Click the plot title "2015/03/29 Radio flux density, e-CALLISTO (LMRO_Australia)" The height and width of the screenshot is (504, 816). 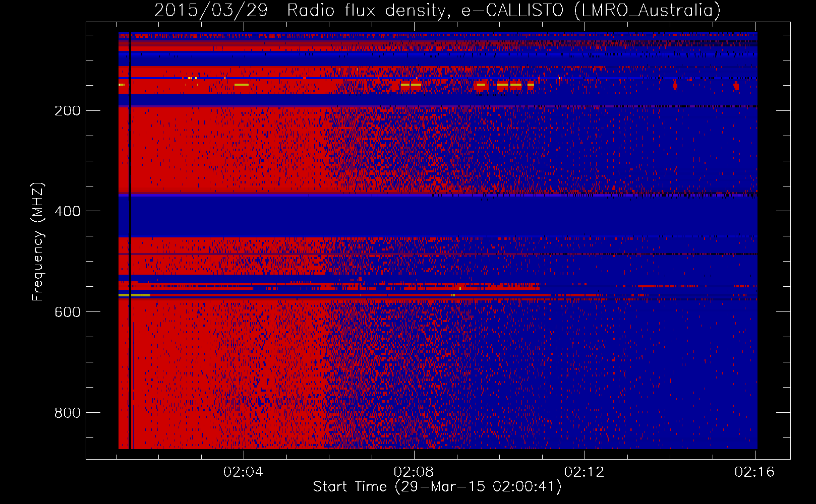click(437, 10)
